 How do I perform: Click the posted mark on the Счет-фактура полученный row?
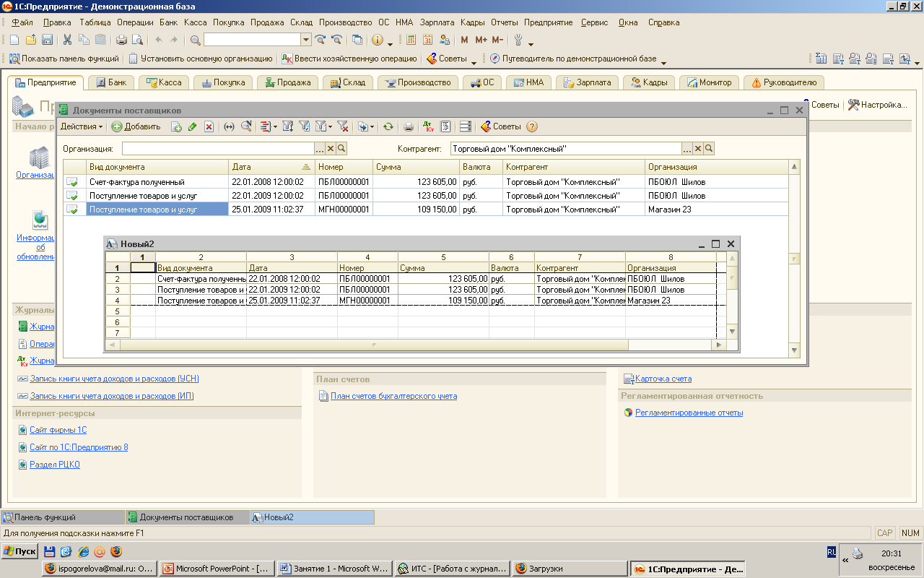[72, 182]
